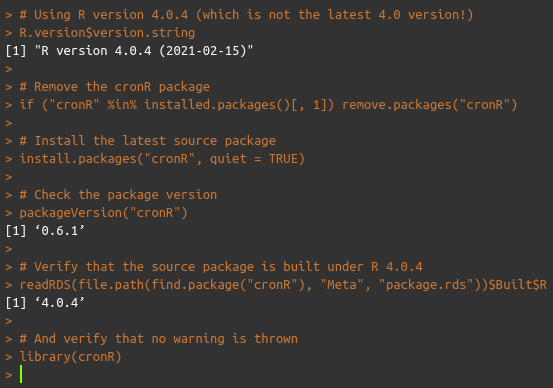Viewport: 553px width, 388px height.
Task: Click the word TRUE in install.packages call
Action: point(284,159)
